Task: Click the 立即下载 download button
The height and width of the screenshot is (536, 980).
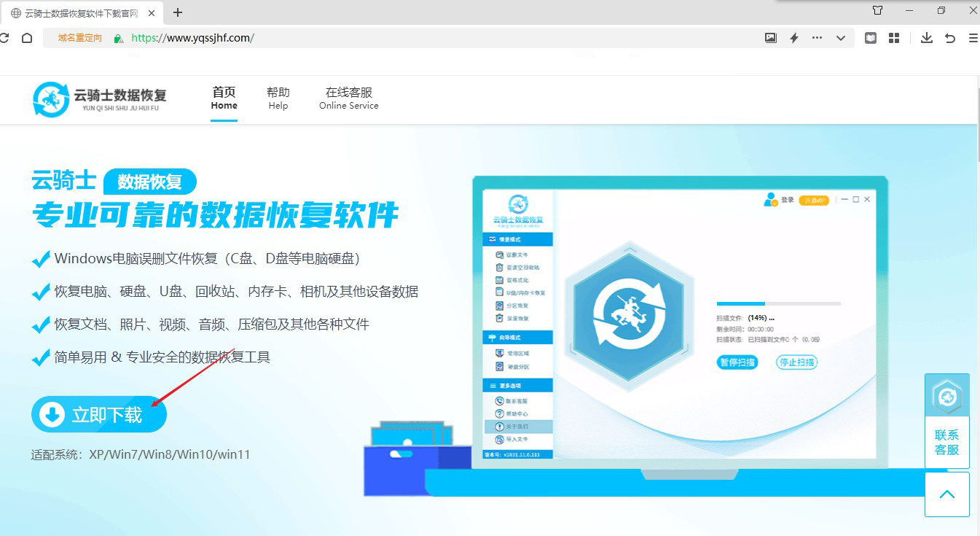Action: [99, 415]
